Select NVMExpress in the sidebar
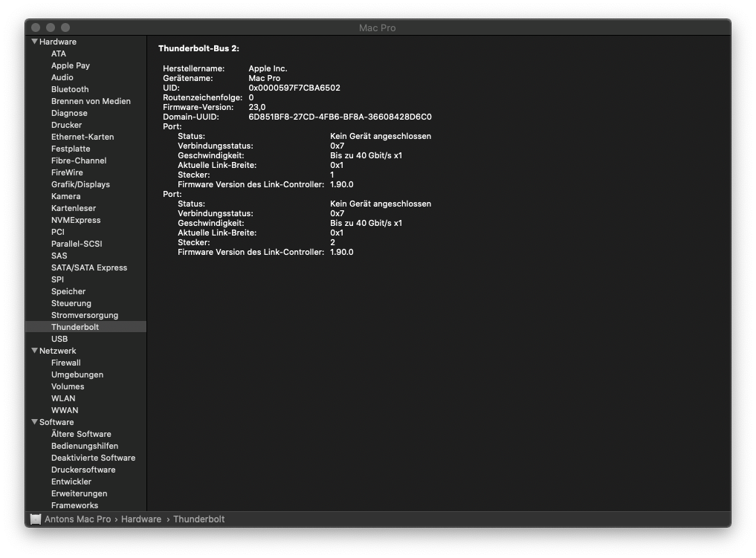This screenshot has width=756, height=558. click(76, 220)
